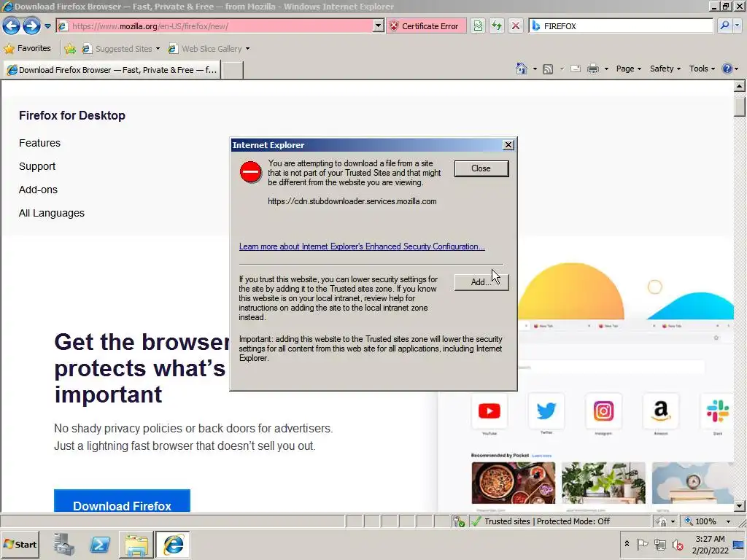Click the Add-ons link
This screenshot has width=747, height=560.
click(38, 190)
